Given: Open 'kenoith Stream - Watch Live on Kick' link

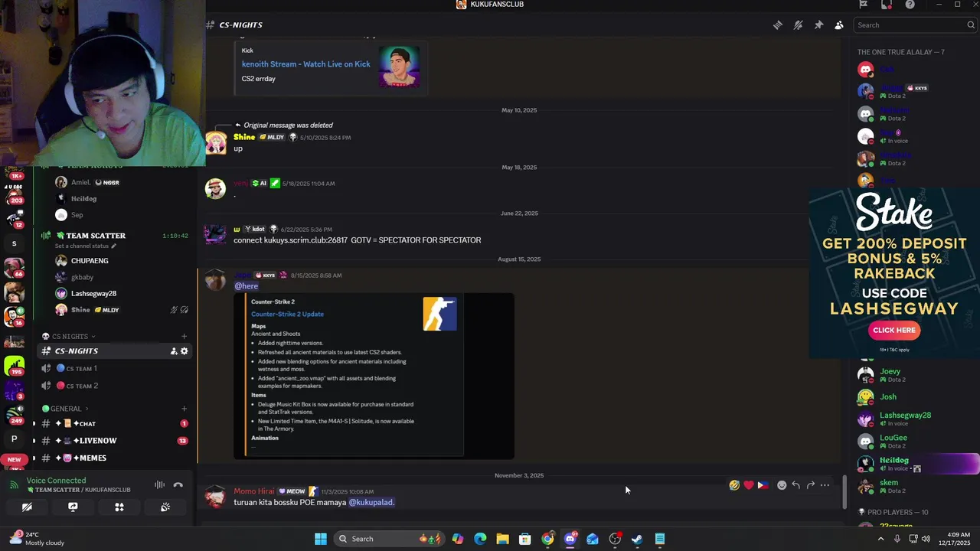Looking at the screenshot, I should [x=306, y=64].
